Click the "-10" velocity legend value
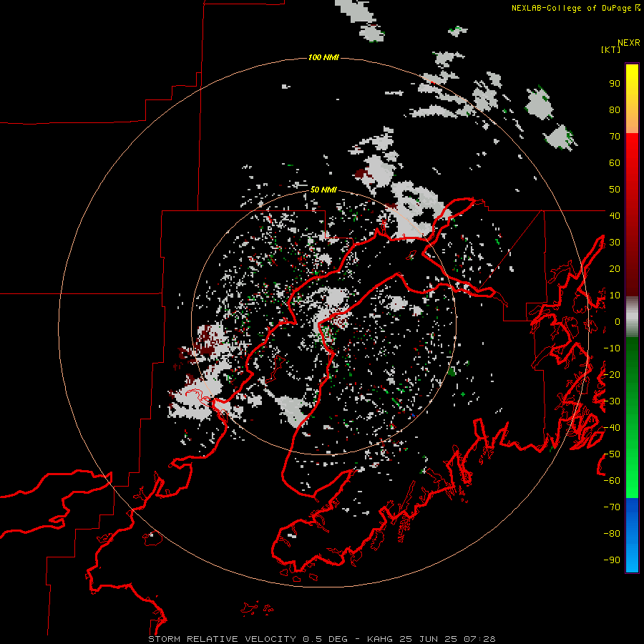 pyautogui.click(x=612, y=348)
